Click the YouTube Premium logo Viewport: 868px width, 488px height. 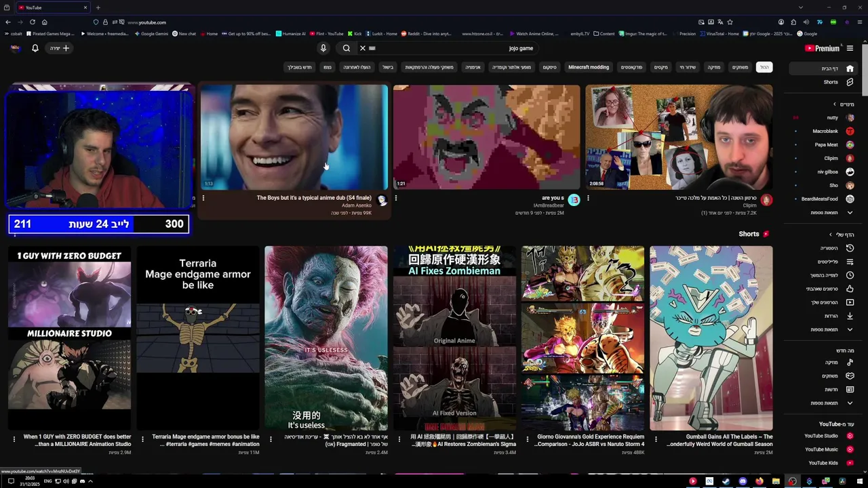[822, 48]
